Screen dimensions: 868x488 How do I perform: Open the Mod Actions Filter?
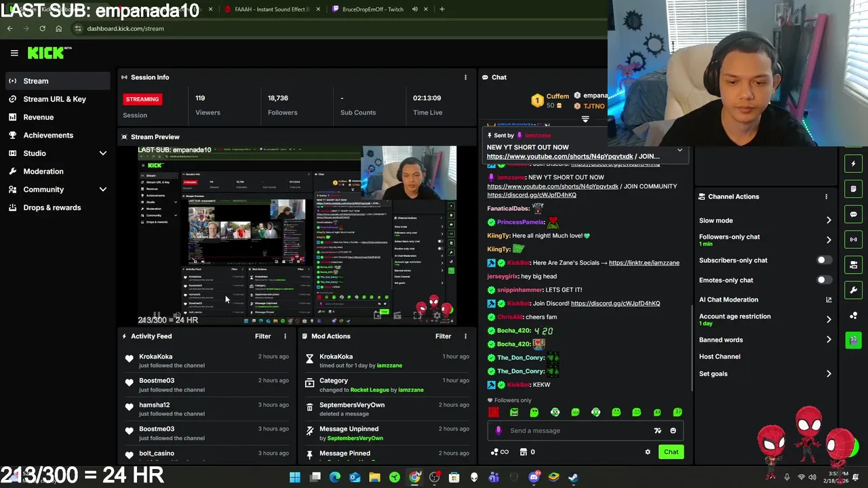[x=443, y=336]
